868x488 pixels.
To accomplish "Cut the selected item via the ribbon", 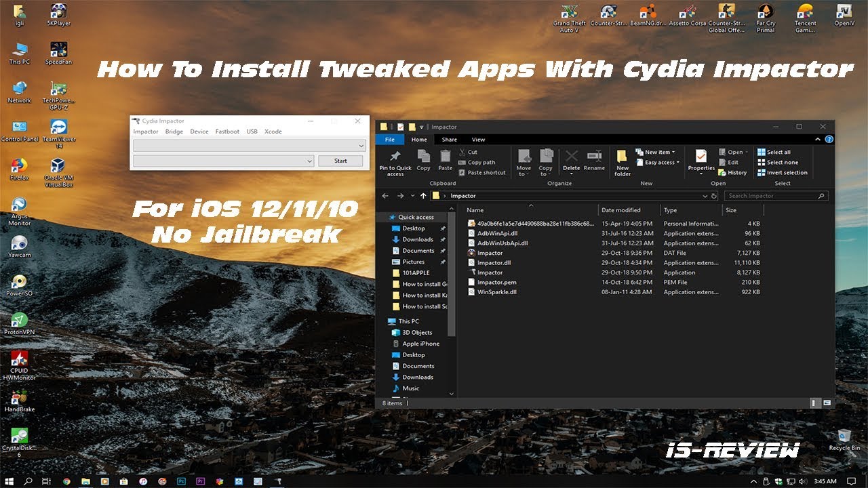I will (x=468, y=152).
